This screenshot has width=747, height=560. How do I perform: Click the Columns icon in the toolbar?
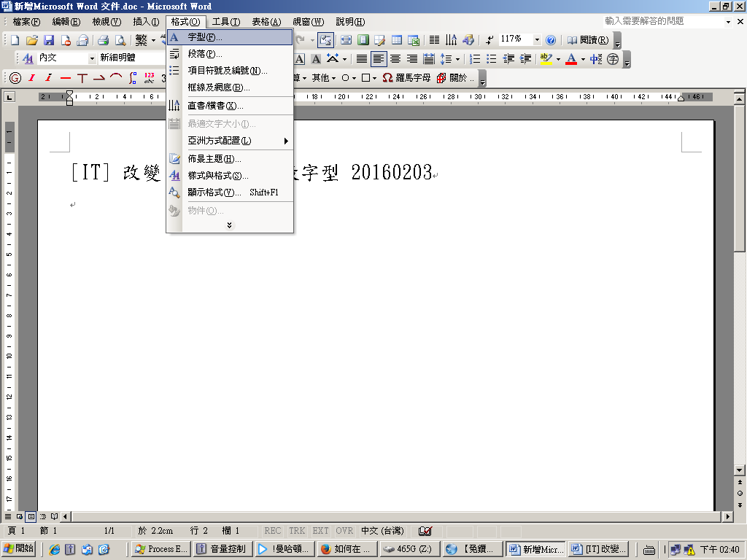(x=434, y=41)
